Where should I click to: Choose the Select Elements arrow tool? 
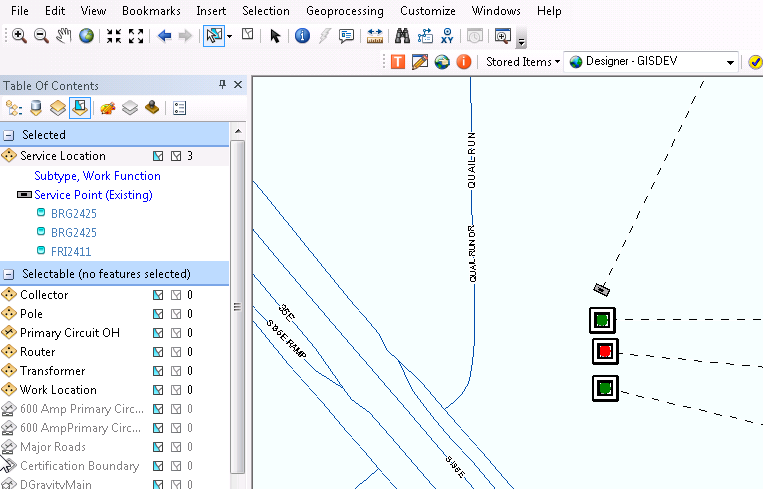275,36
